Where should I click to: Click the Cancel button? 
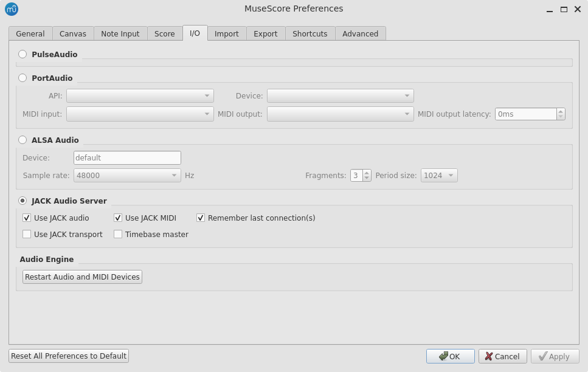pyautogui.click(x=502, y=356)
